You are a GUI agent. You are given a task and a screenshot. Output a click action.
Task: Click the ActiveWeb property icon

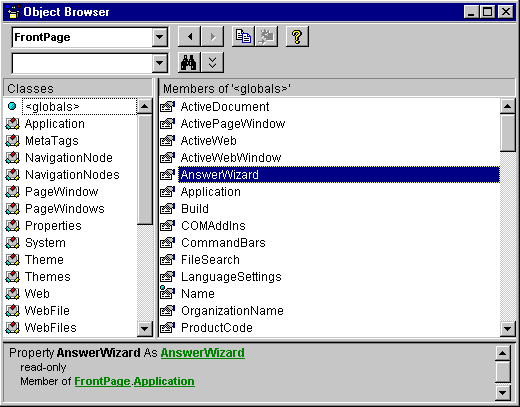point(167,141)
